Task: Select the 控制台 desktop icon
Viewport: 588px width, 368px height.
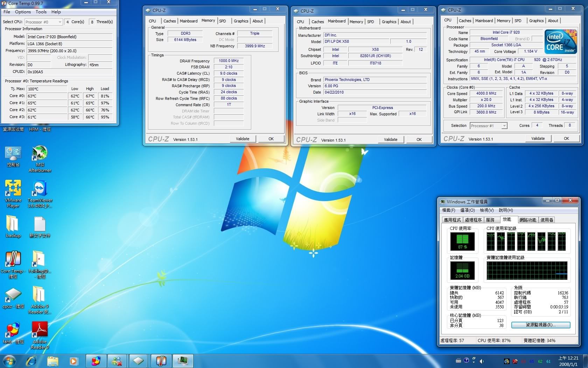Action: (13, 156)
